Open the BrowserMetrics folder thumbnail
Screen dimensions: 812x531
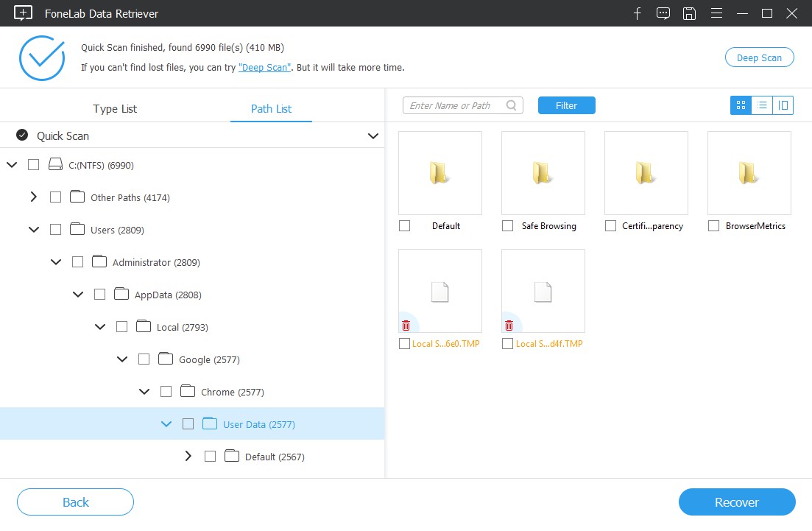[749, 173]
